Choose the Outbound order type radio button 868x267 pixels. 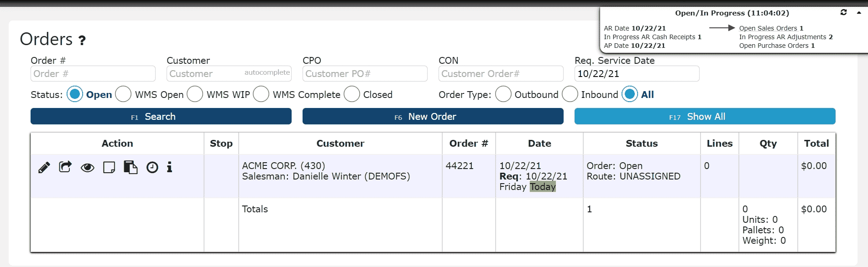(x=503, y=94)
